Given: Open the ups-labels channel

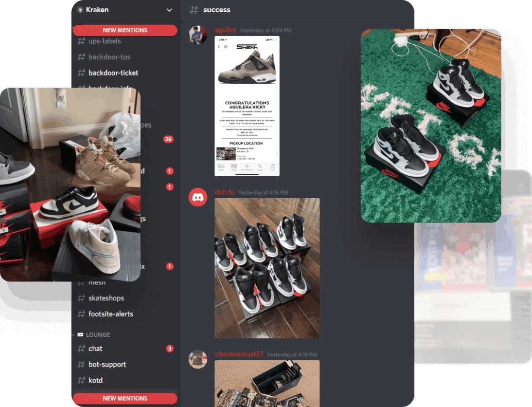Looking at the screenshot, I should click(105, 41).
